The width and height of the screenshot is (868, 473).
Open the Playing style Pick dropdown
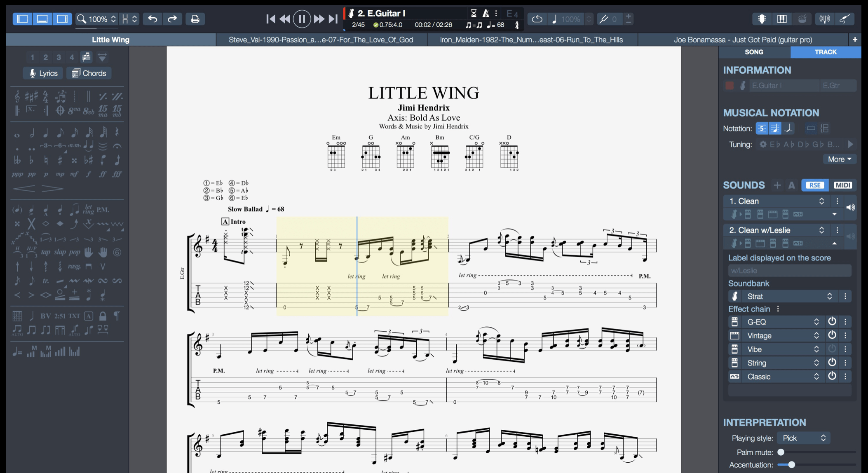pos(803,438)
